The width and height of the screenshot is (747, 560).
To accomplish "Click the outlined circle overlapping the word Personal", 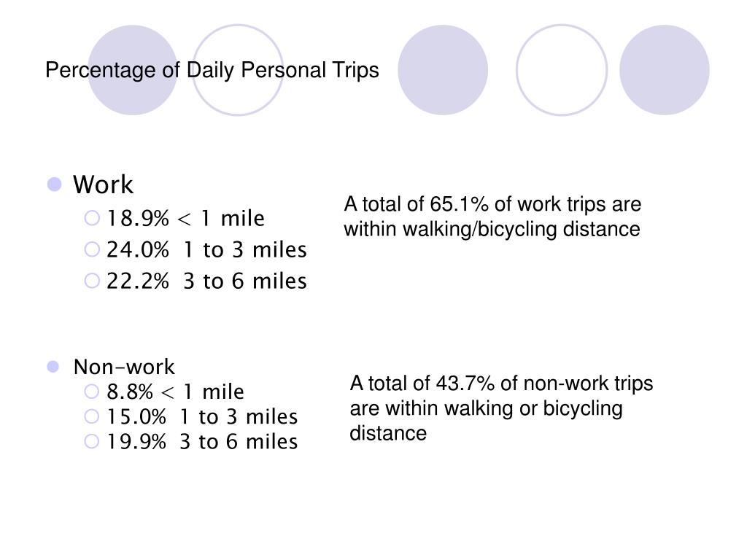I will 238,70.
